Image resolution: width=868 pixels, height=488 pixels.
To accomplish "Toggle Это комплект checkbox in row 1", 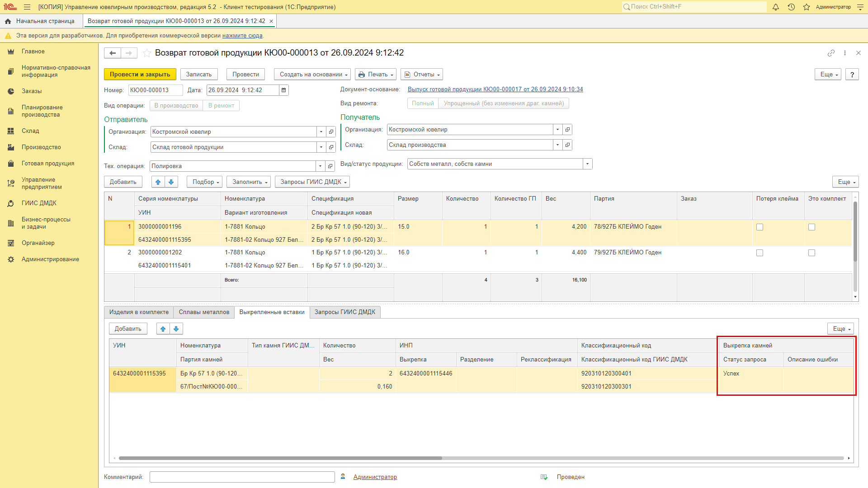I will [811, 227].
